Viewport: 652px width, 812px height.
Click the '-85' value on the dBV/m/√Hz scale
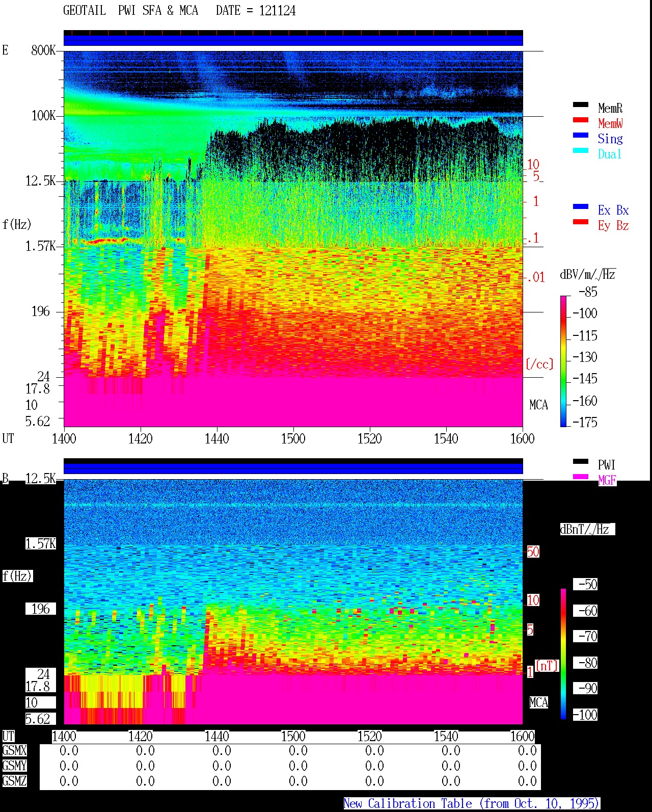pyautogui.click(x=588, y=292)
